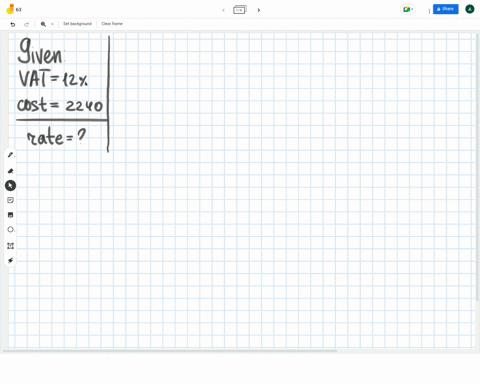
Task: Choose the Circle shape tool
Action: [10, 230]
